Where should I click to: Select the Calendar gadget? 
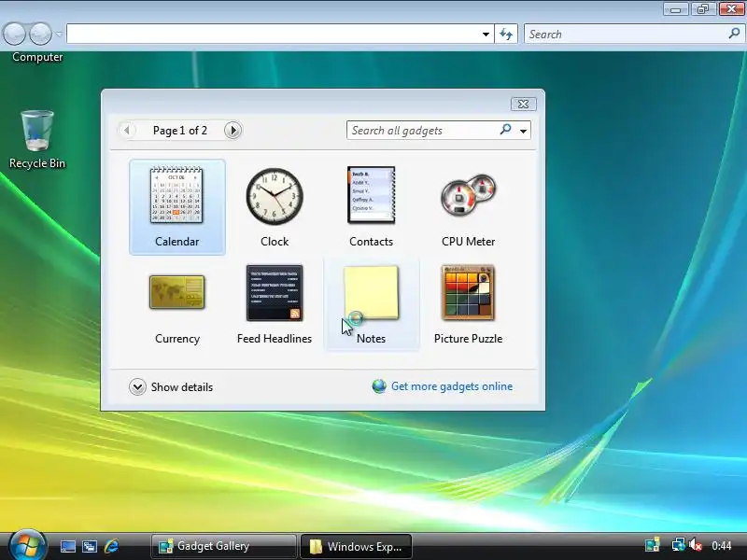(x=176, y=207)
